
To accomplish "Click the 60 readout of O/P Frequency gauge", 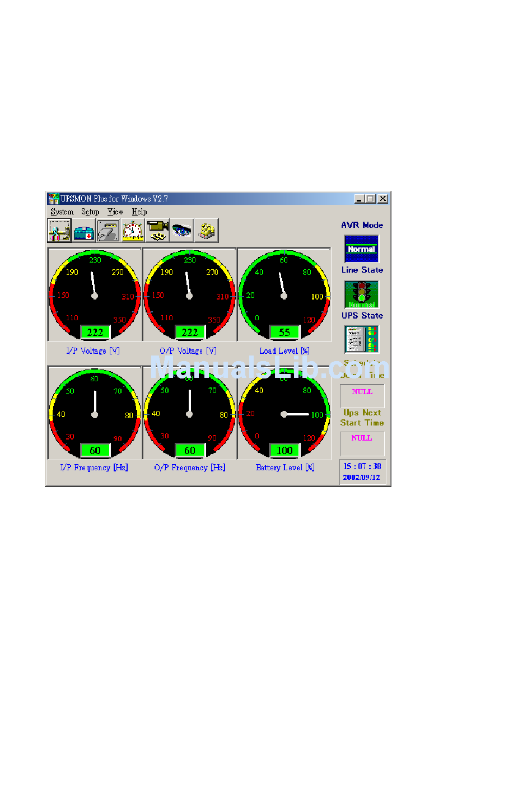I will [x=190, y=450].
